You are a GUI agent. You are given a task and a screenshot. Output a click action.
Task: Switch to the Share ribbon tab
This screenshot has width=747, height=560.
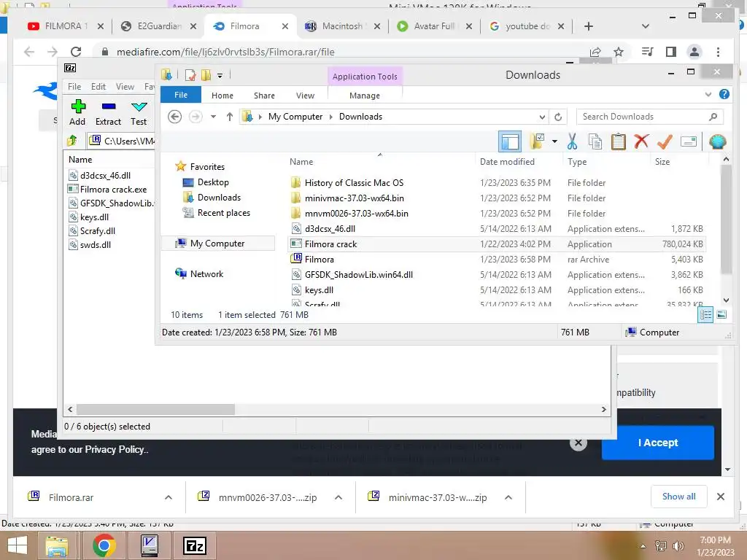(264, 96)
